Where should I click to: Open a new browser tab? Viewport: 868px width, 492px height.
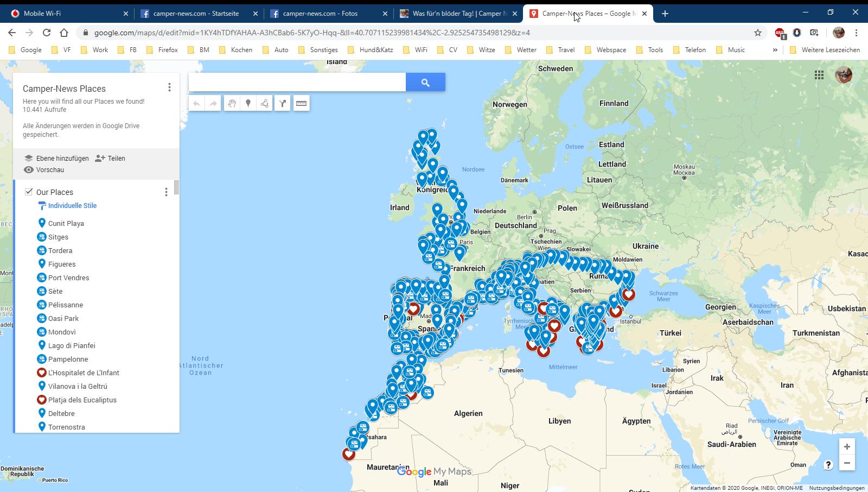click(665, 14)
